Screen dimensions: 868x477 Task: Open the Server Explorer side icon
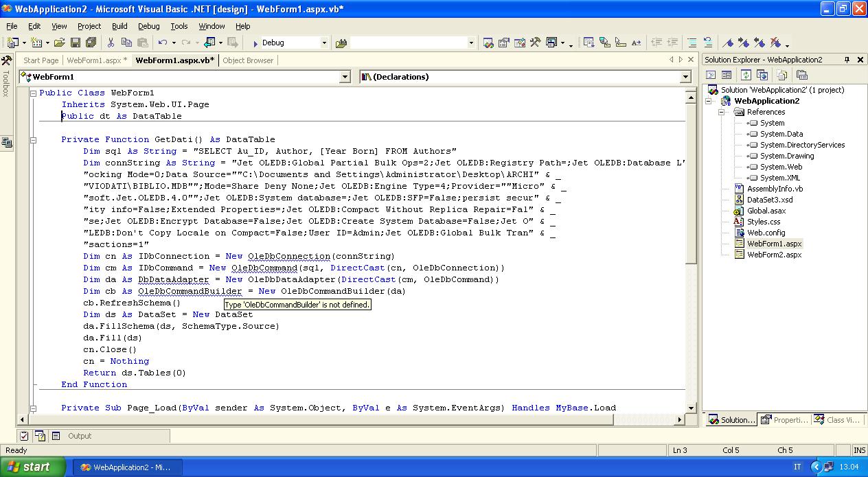coord(7,143)
